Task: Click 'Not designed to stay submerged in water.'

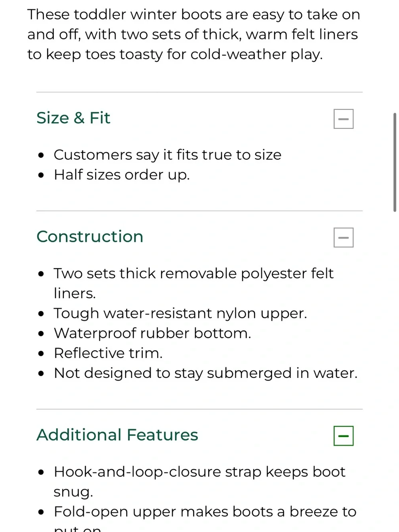Action: coord(205,373)
